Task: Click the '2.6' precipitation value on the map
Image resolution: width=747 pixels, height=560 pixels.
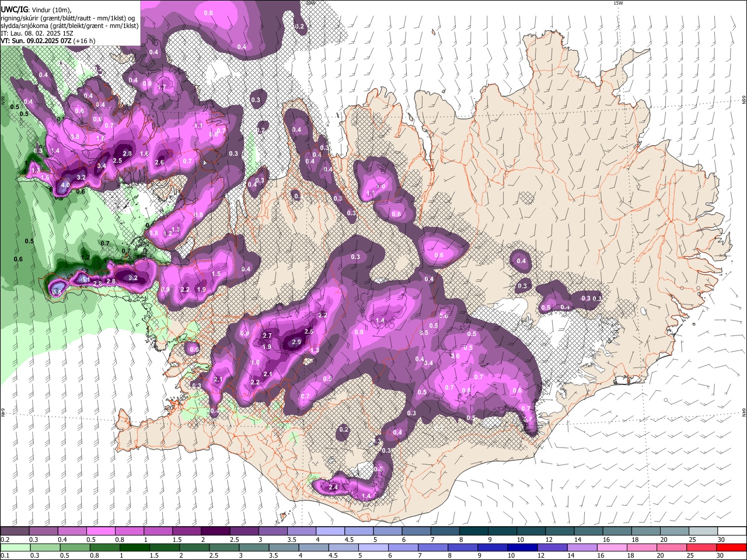Action: (159, 162)
